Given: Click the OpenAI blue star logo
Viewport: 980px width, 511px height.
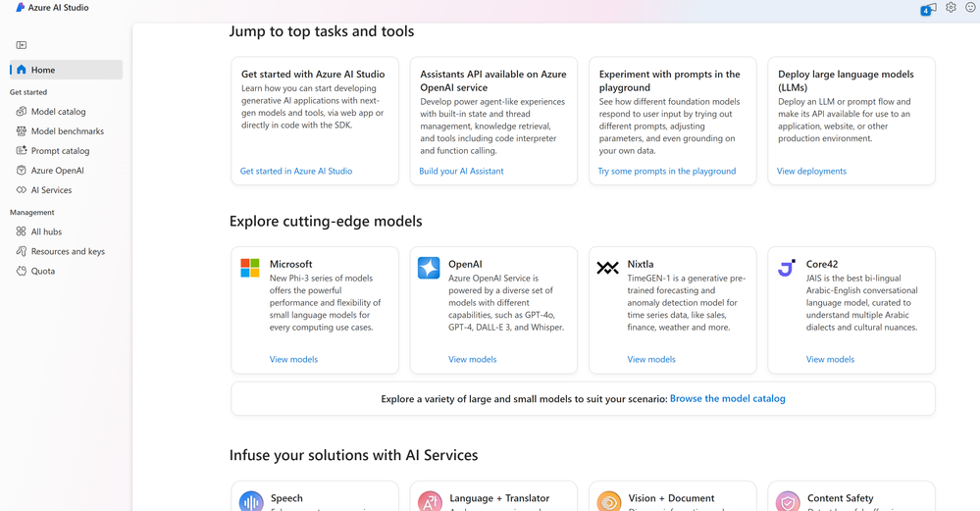Looking at the screenshot, I should pos(429,268).
